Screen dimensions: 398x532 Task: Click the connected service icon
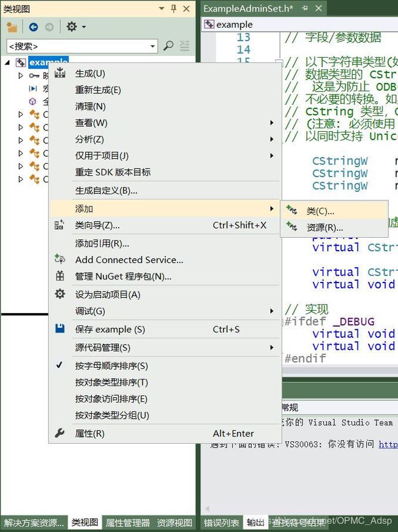pyautogui.click(x=59, y=259)
